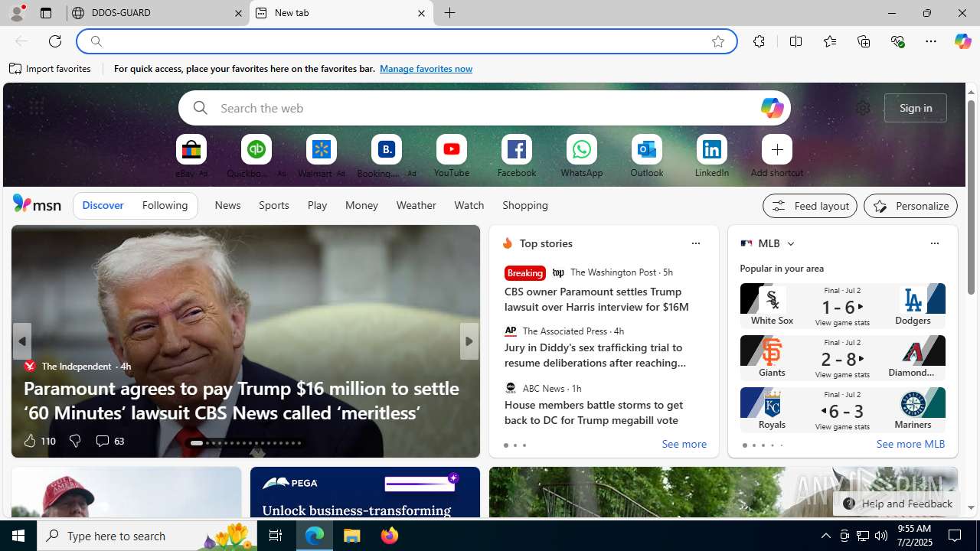Screen dimensions: 980x551
Task: Click the Search the web input
Action: (484, 108)
